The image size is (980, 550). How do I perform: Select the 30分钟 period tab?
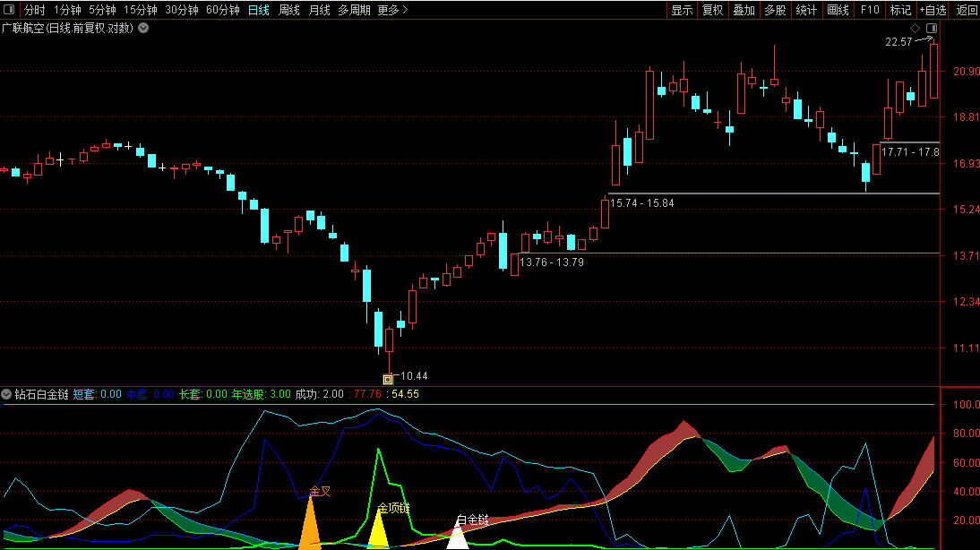pos(182,10)
